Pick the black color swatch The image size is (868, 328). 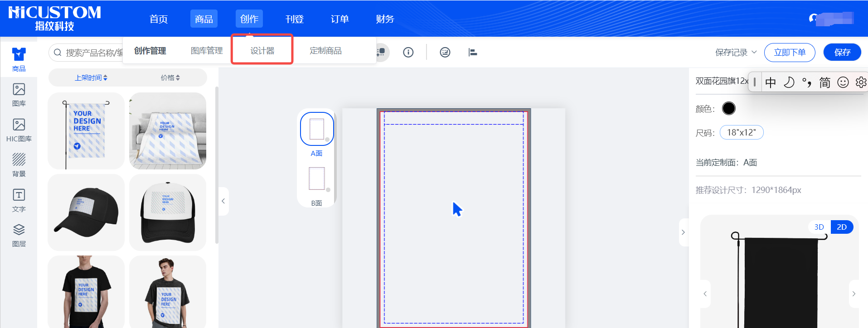pyautogui.click(x=729, y=108)
